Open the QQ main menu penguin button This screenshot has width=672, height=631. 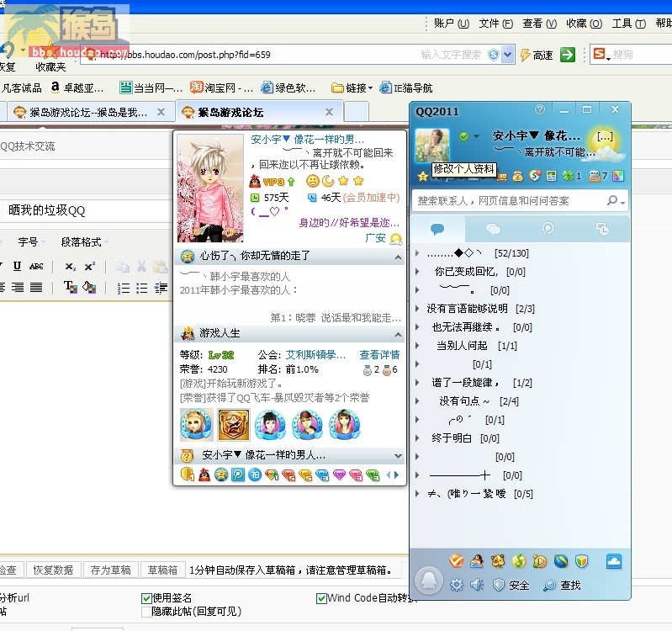coord(429,581)
